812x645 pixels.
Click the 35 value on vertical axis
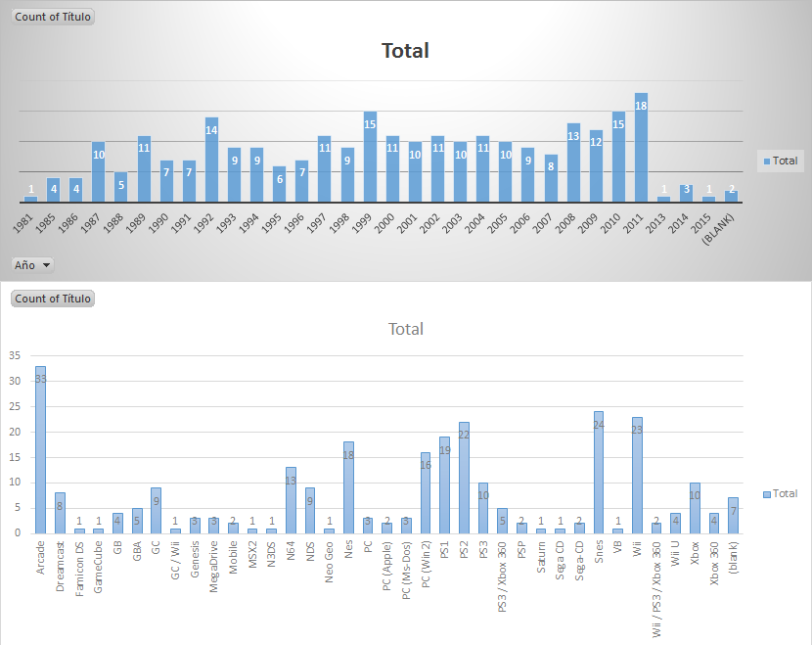[x=15, y=355]
